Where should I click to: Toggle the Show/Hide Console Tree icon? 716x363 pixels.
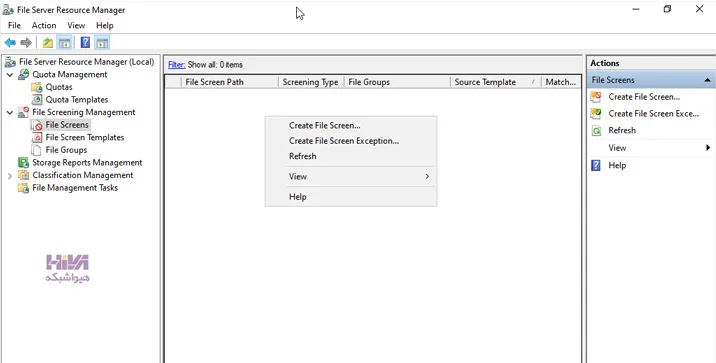(64, 43)
